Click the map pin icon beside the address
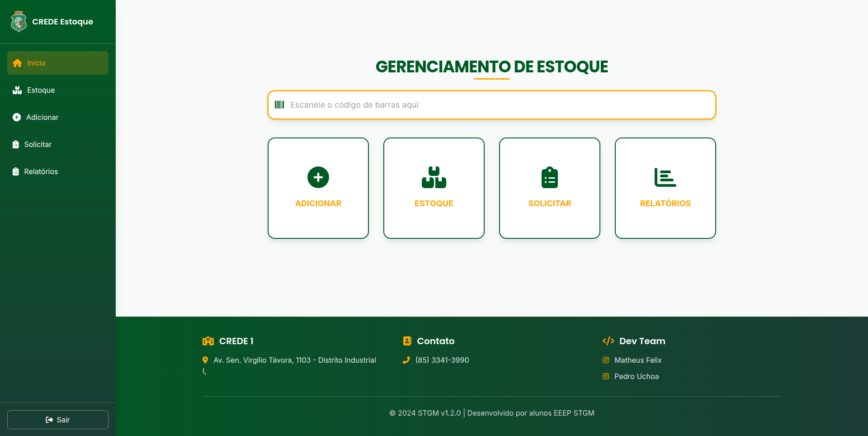Viewport: 868px width, 436px height. [x=205, y=360]
